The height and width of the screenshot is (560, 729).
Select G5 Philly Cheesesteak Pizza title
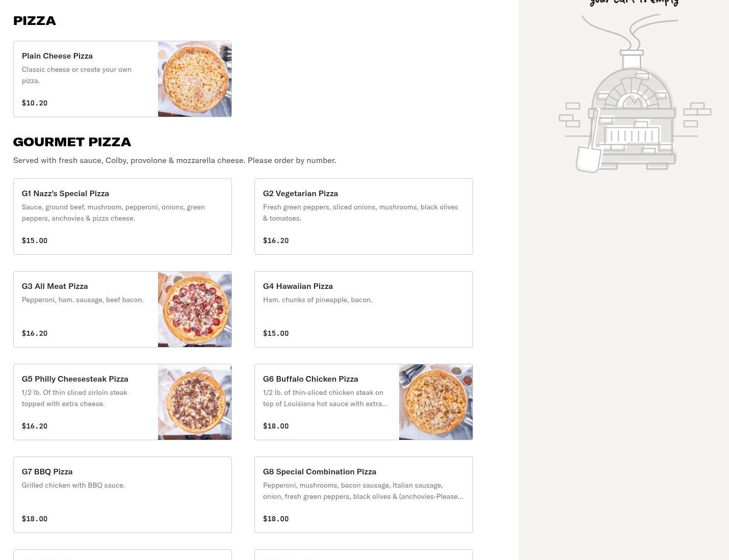[75, 379]
